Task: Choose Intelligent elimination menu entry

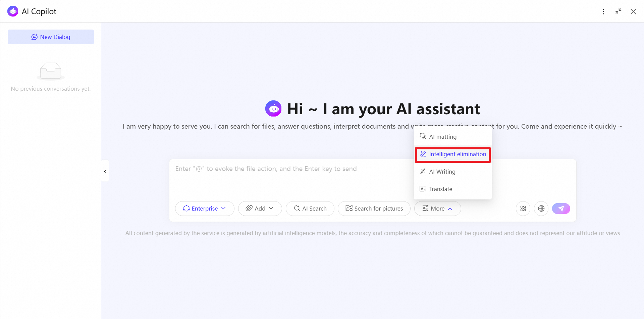Action: pyautogui.click(x=453, y=154)
